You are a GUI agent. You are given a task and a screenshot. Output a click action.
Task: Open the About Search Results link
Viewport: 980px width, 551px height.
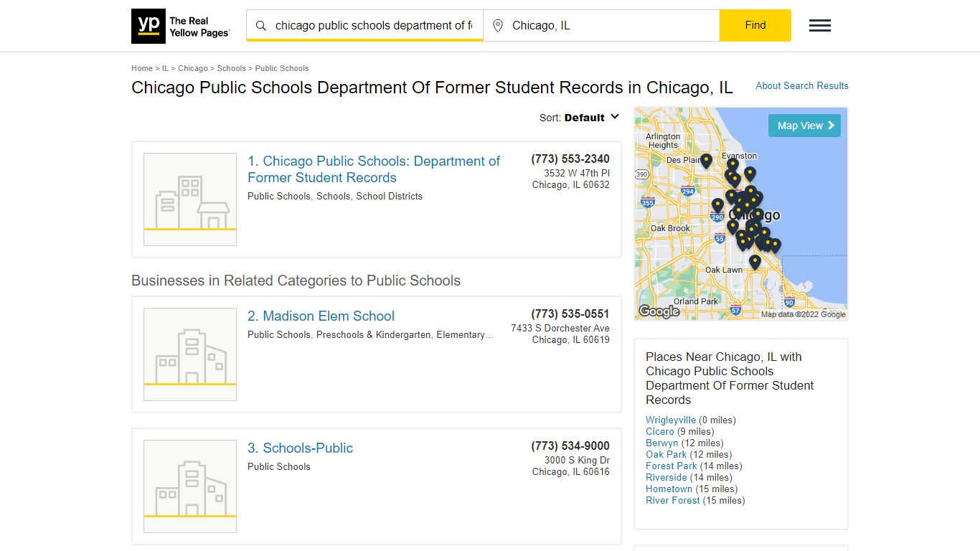tap(802, 85)
